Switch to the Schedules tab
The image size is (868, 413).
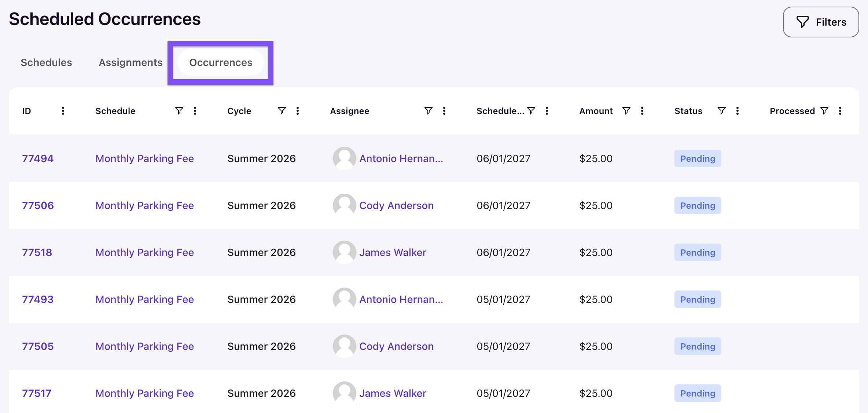46,62
